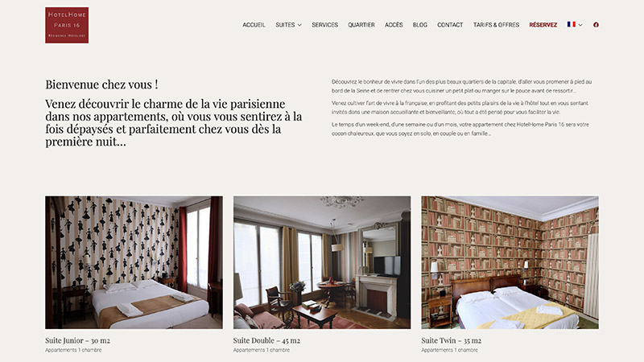Open the Suites menu item
Image resolution: width=644 pixels, height=362 pixels.
pyautogui.click(x=285, y=25)
